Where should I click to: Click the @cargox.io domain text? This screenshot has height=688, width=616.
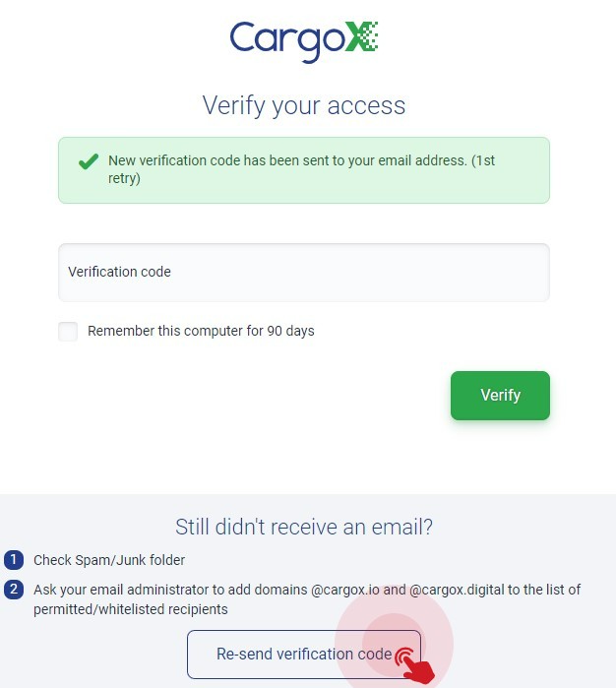point(344,590)
